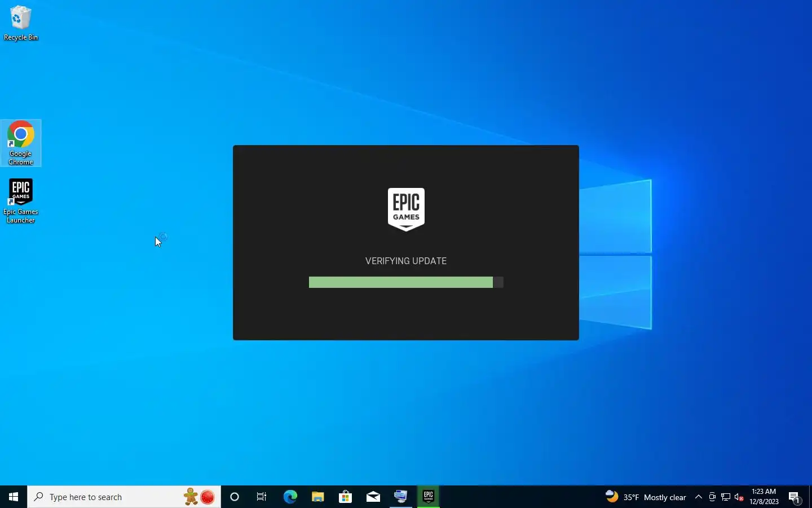The width and height of the screenshot is (812, 508).
Task: Click the Verifying Update progress bar
Action: 406,282
